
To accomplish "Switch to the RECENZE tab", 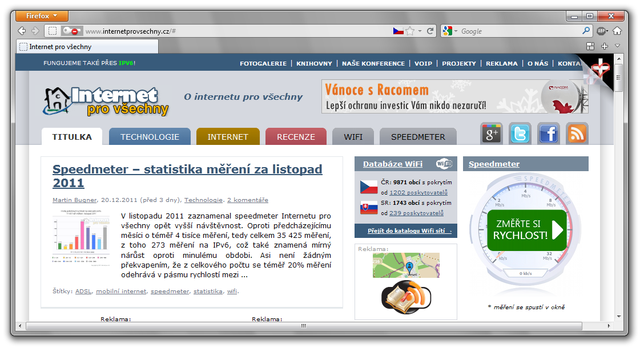I will click(296, 136).
